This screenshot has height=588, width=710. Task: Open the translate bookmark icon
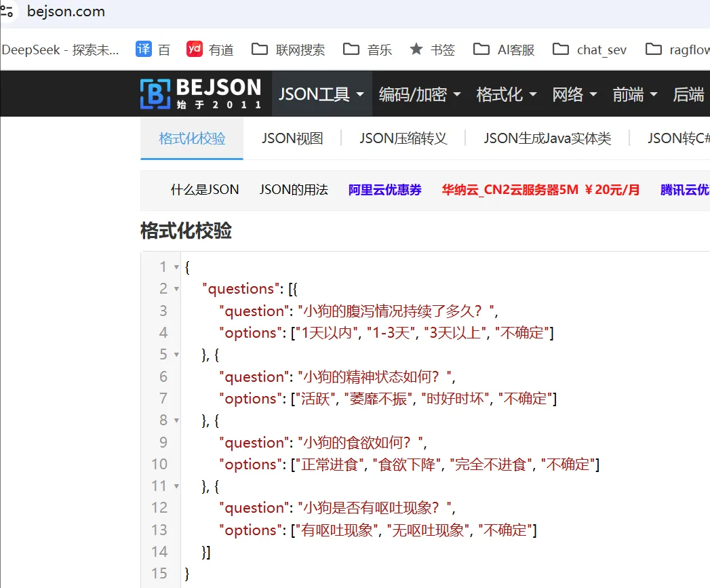[144, 49]
